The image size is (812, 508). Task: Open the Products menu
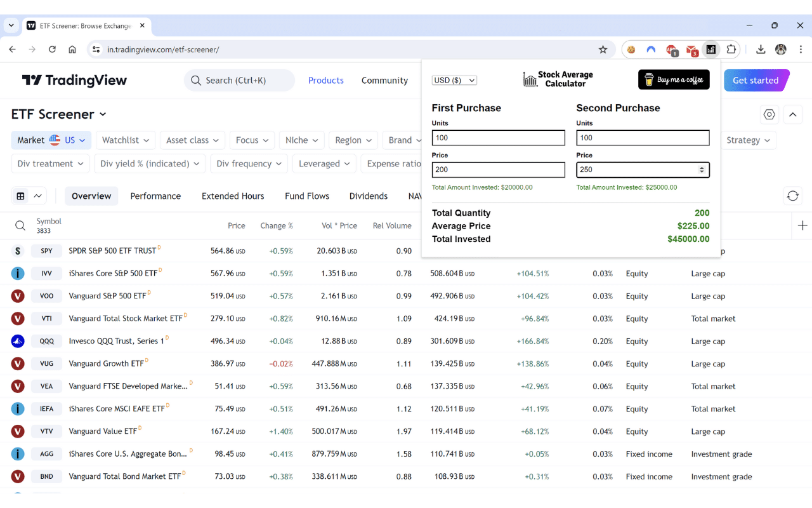click(x=326, y=81)
